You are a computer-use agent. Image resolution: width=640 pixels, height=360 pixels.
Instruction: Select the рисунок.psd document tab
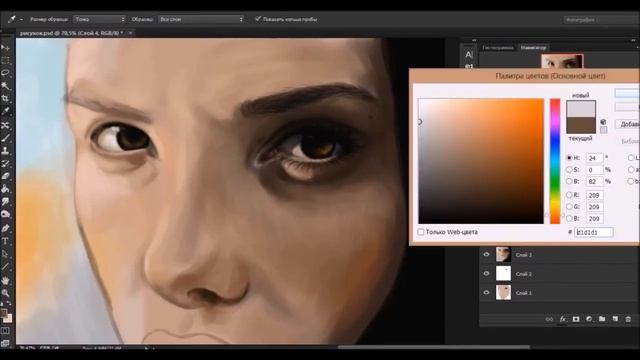click(x=71, y=33)
